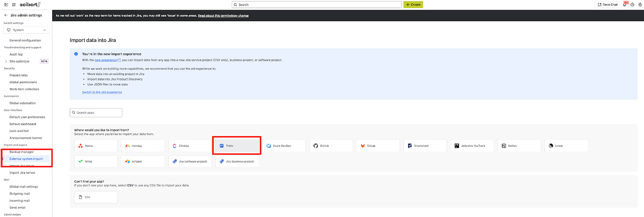The width and height of the screenshot is (644, 217).
Task: Open Send email
Action: (17, 207)
